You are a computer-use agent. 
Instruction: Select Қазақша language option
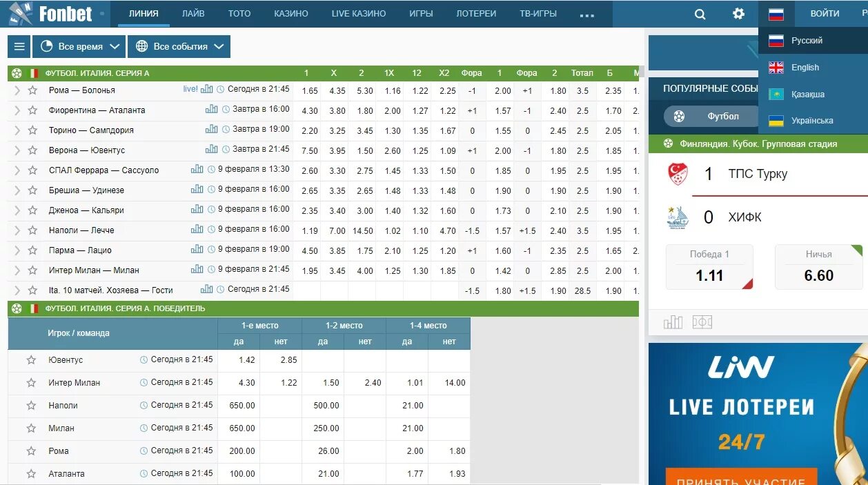tap(813, 94)
